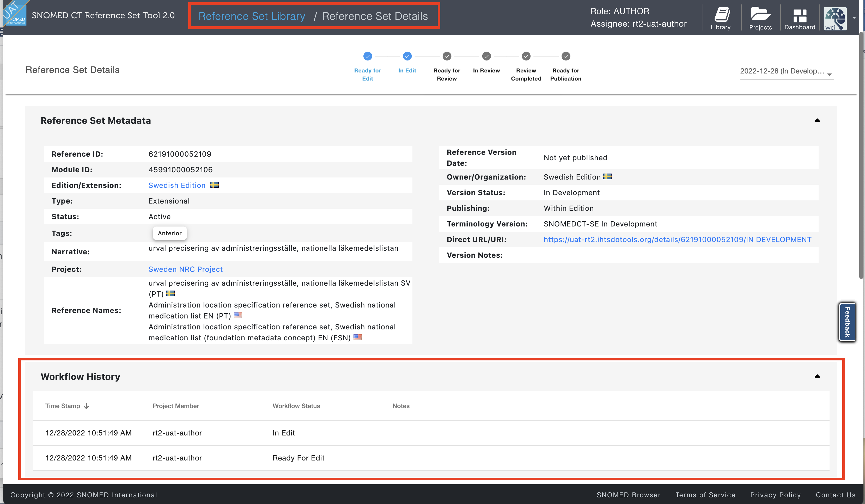
Task: Click Reference Set Details breadcrumb
Action: pyautogui.click(x=375, y=16)
